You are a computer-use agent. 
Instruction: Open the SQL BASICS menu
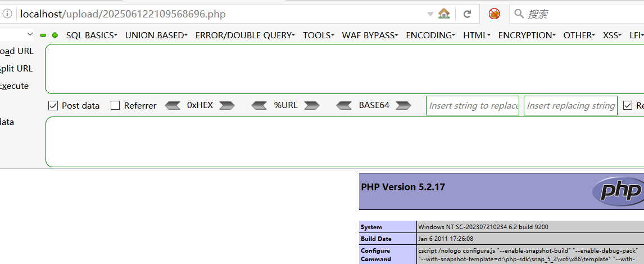(92, 35)
